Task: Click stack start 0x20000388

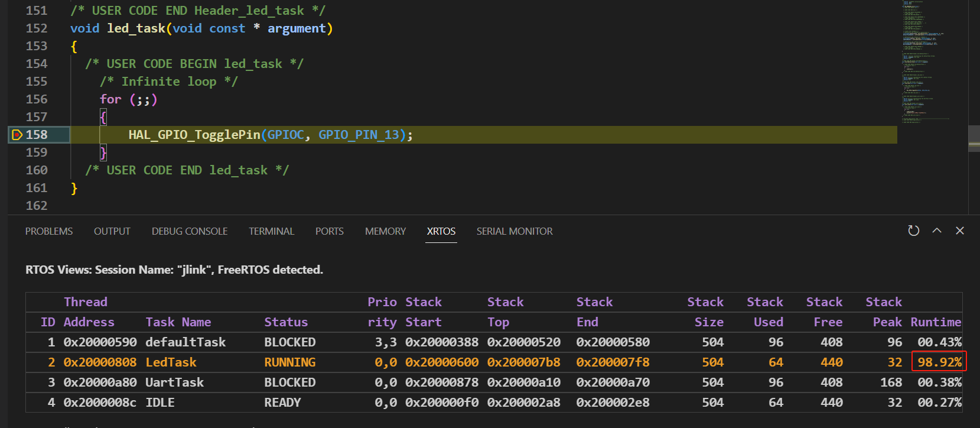Action: 442,342
